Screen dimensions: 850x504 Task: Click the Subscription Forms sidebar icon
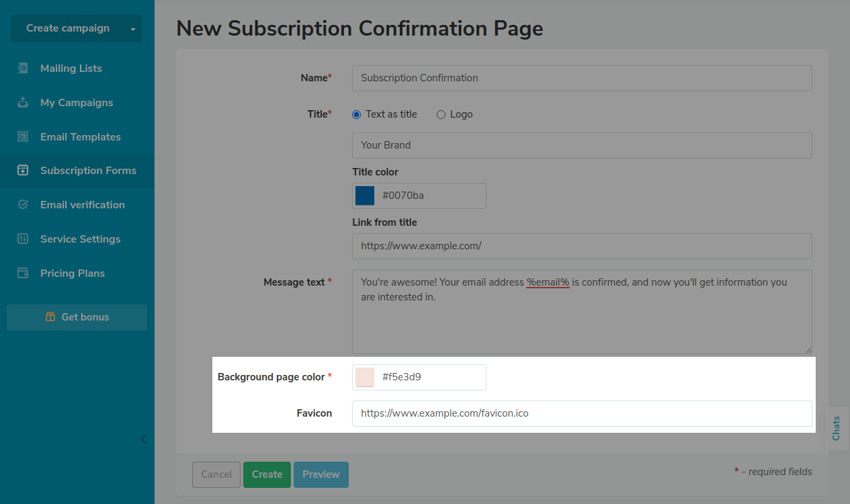[x=23, y=171]
